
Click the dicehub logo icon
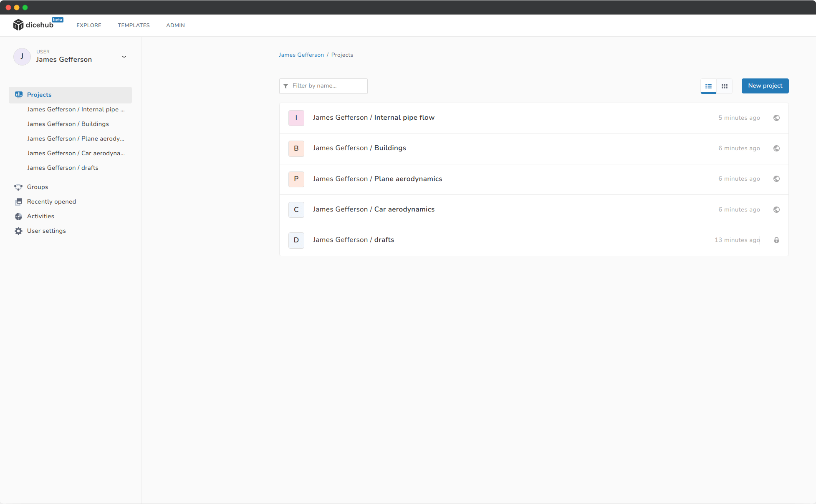pos(18,25)
